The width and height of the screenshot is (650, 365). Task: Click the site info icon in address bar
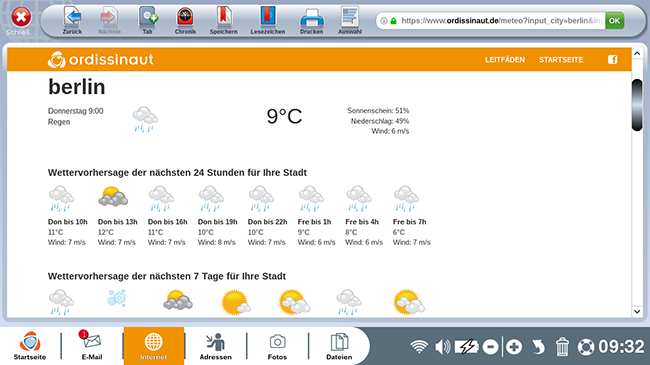tap(384, 21)
